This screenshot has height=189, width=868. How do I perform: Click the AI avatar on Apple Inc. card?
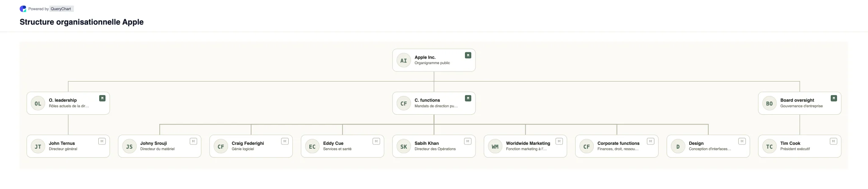pyautogui.click(x=403, y=60)
